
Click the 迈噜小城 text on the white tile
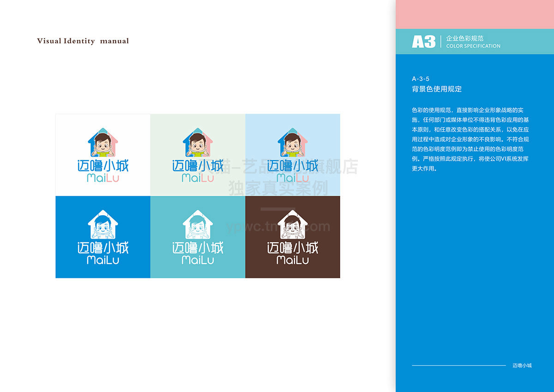pos(103,166)
